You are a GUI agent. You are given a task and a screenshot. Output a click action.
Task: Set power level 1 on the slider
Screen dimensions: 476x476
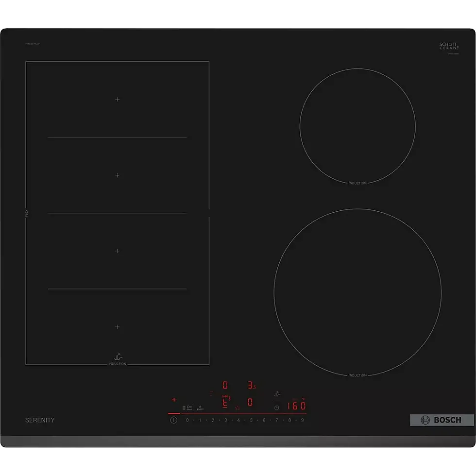pos(200,420)
